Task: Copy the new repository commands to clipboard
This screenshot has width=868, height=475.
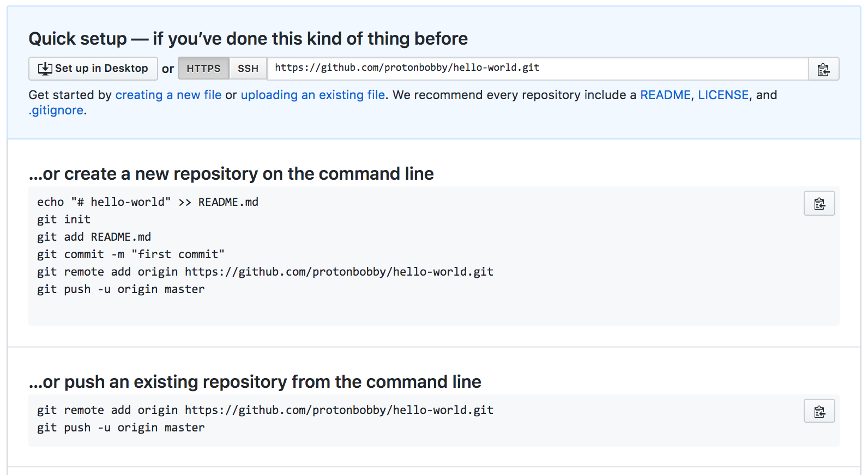Action: (x=819, y=204)
